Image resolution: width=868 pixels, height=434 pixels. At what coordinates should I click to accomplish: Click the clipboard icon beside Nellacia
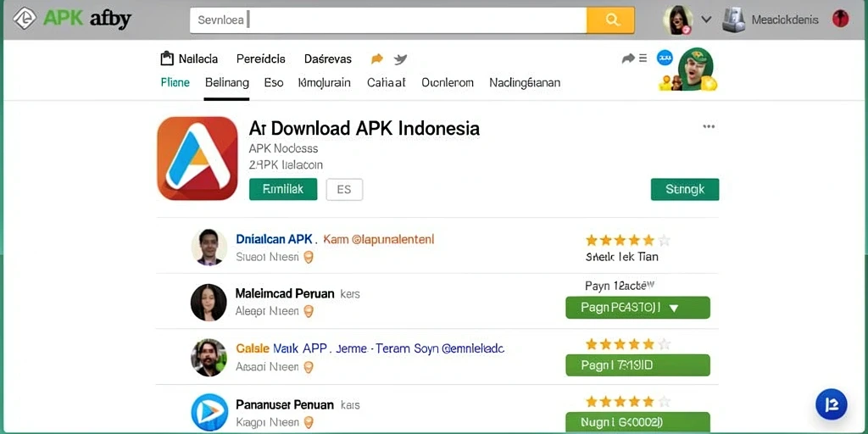[x=167, y=58]
